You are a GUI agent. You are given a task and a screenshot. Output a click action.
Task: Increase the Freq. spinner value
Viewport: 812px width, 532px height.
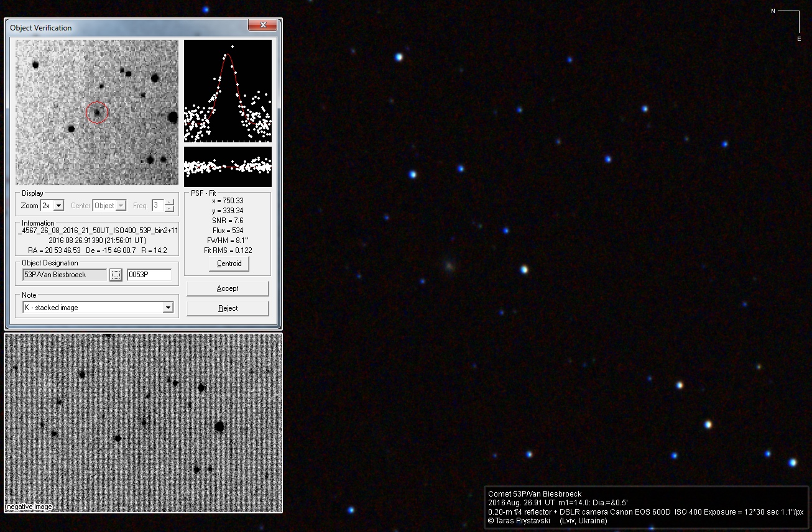(169, 203)
